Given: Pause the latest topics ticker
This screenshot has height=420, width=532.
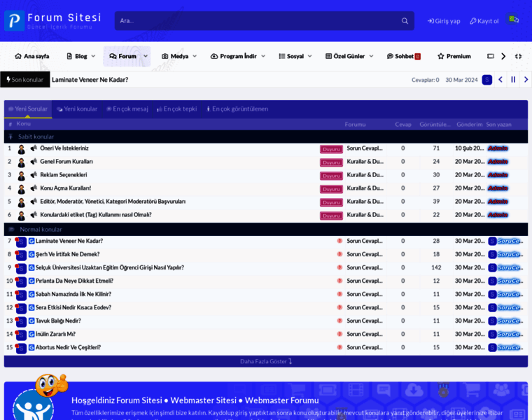Looking at the screenshot, I should pyautogui.click(x=513, y=80).
